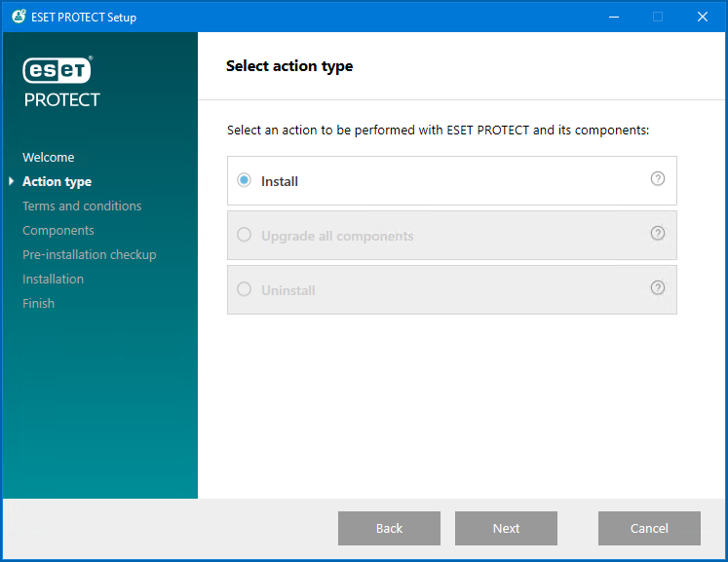728x562 pixels.
Task: Select the Install radio button
Action: 244,181
